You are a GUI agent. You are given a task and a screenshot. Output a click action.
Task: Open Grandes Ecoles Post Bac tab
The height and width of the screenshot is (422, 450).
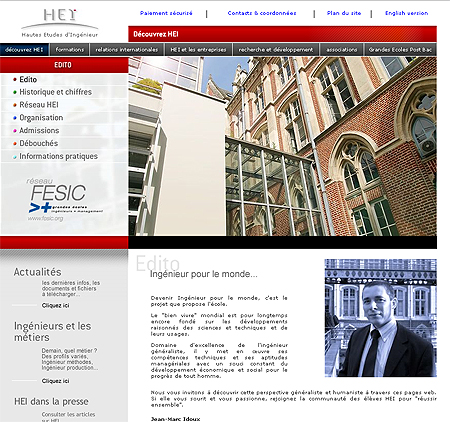tap(400, 50)
